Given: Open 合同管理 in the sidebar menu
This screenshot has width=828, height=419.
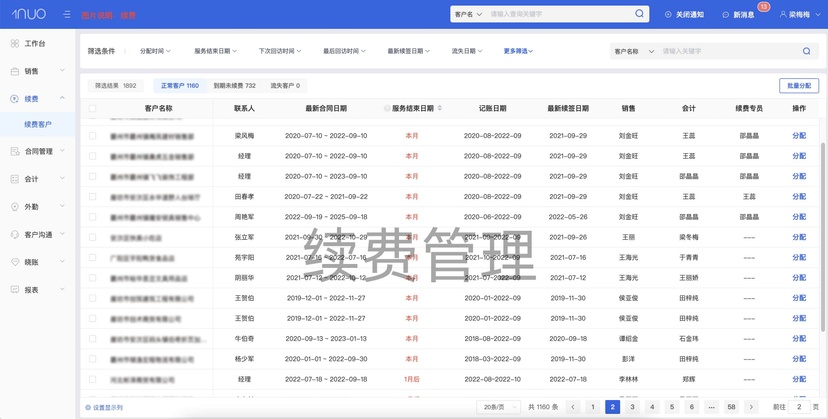Looking at the screenshot, I should tap(38, 151).
